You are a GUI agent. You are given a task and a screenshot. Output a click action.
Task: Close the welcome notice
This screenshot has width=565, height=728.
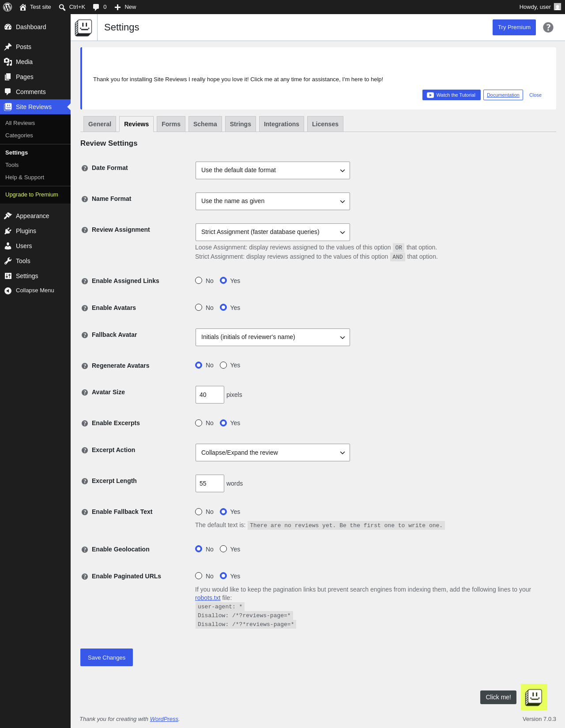pos(535,95)
